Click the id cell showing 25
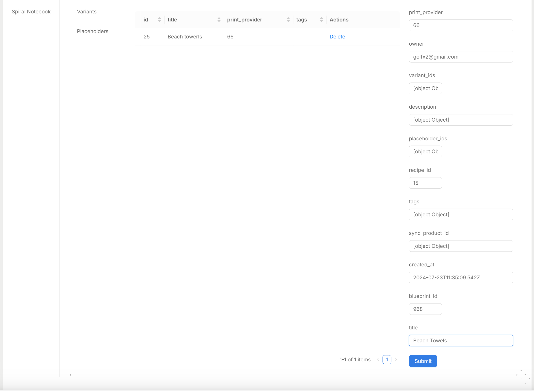Screen dimensions: 534x392 pos(147,37)
